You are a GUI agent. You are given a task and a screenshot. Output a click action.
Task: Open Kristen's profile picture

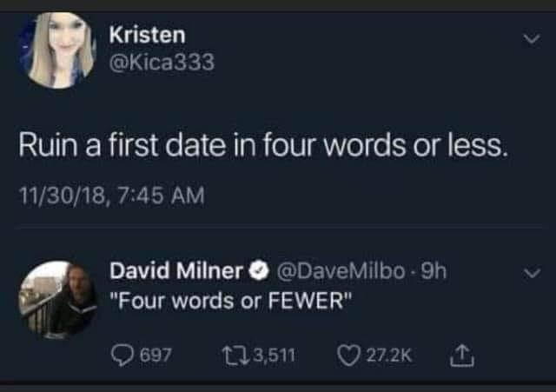point(57,50)
